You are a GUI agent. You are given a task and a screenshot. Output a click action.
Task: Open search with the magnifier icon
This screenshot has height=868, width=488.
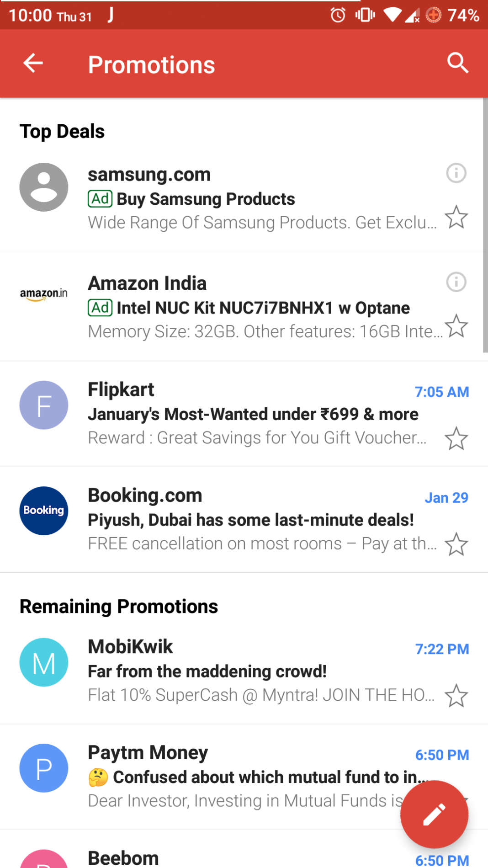tap(457, 63)
